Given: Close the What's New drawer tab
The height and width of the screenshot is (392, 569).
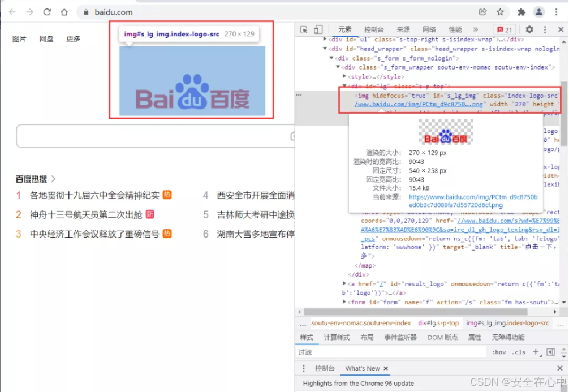Looking at the screenshot, I should click(386, 368).
